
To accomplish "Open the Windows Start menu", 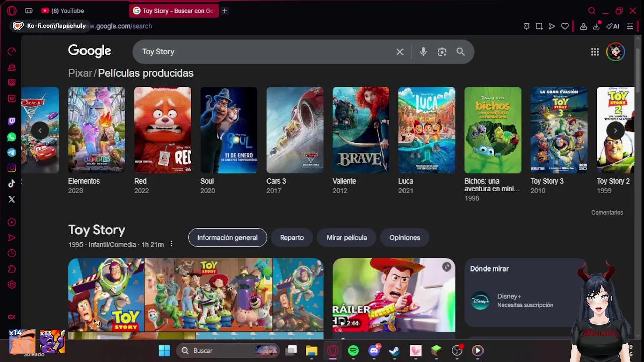I will [164, 351].
